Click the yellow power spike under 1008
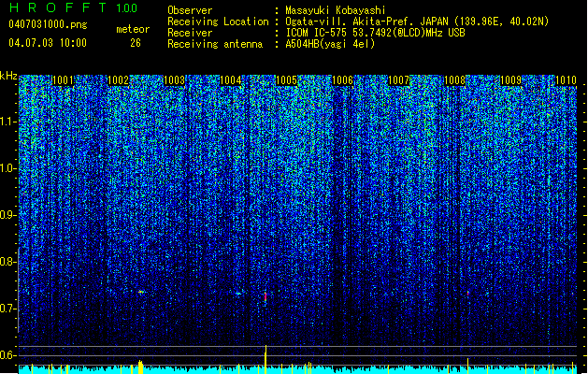The image size is (588, 374). pyautogui.click(x=467, y=366)
